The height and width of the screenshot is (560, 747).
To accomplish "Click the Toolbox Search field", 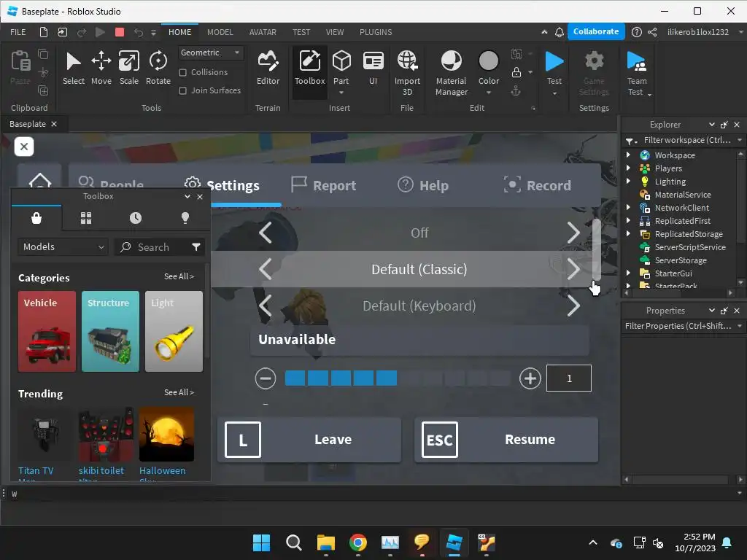I will 160,246.
